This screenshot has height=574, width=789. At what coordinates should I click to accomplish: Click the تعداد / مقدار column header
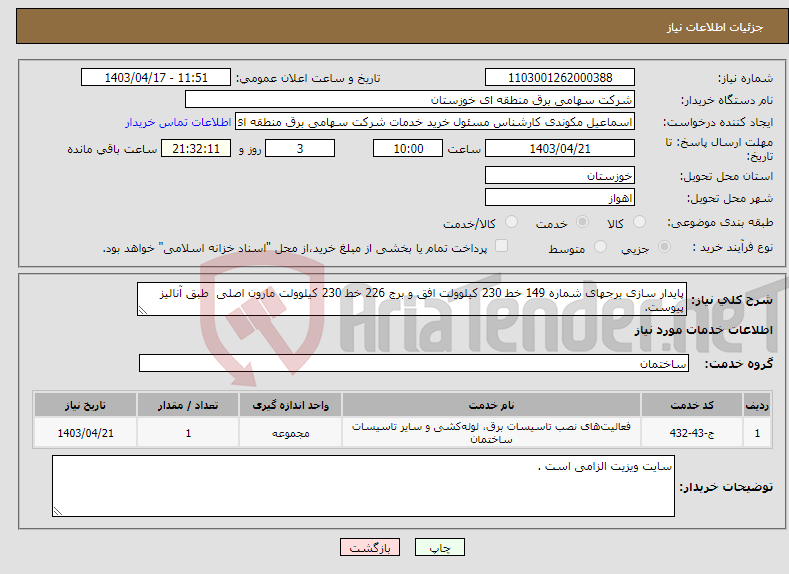[188, 405]
